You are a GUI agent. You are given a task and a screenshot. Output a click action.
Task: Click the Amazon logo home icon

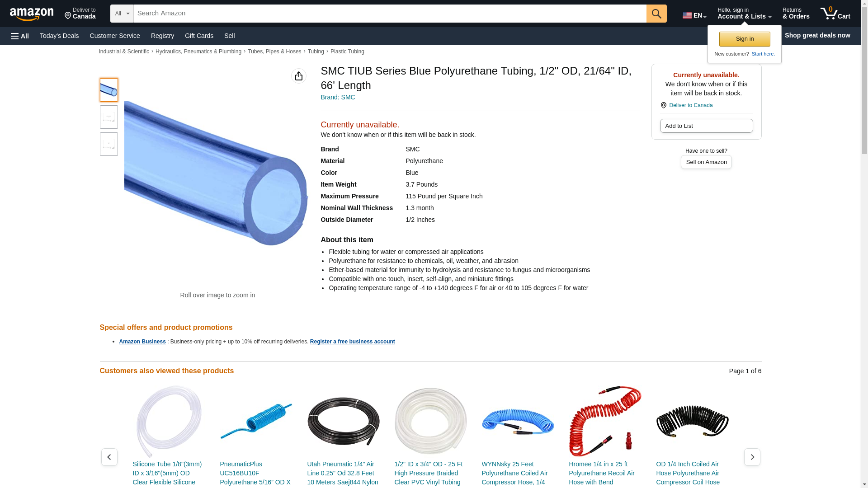point(32,14)
